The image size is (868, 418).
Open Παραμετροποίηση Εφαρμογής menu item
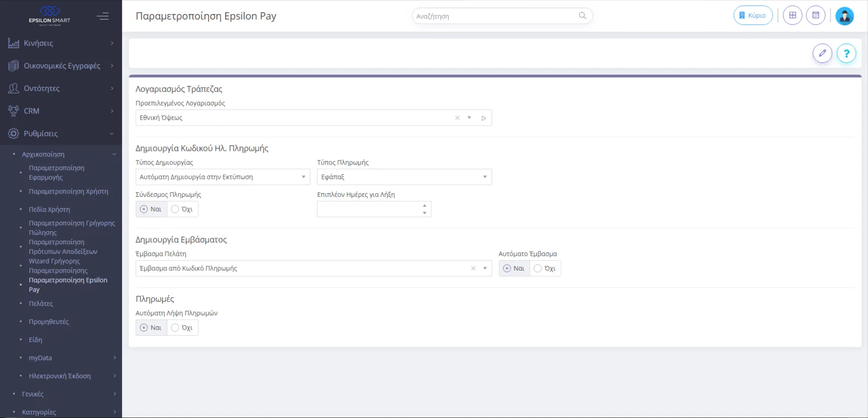(x=57, y=173)
